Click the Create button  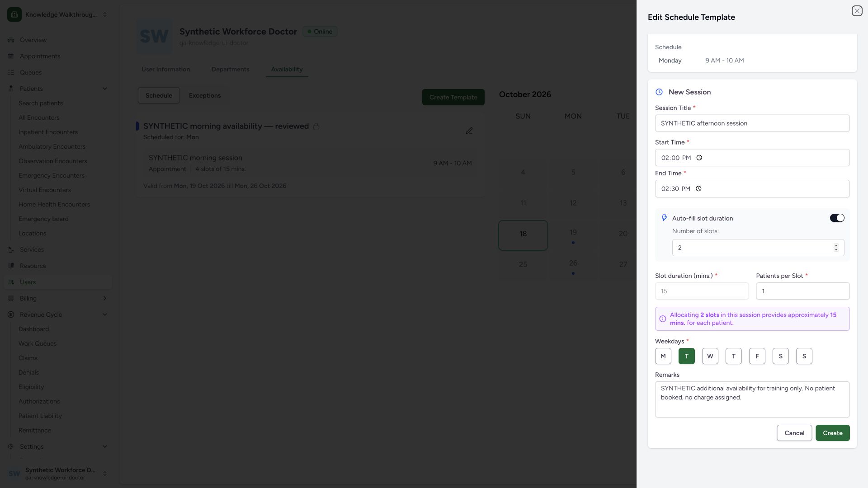tap(832, 433)
